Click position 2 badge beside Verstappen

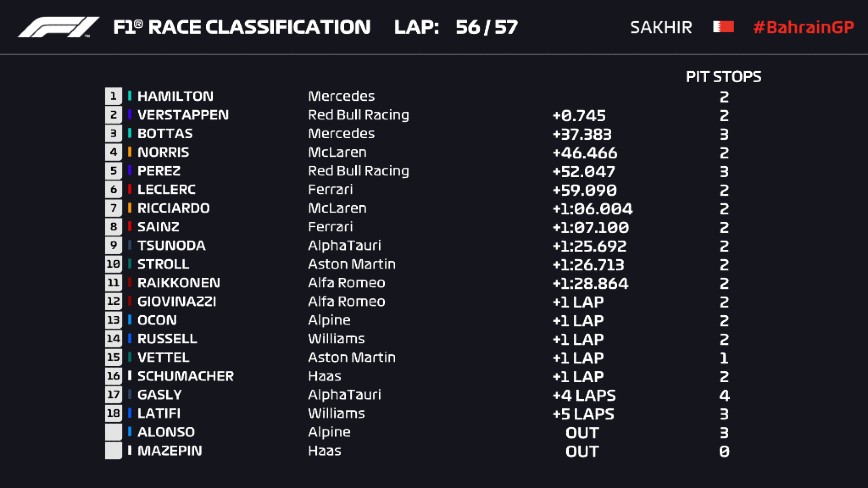point(113,115)
